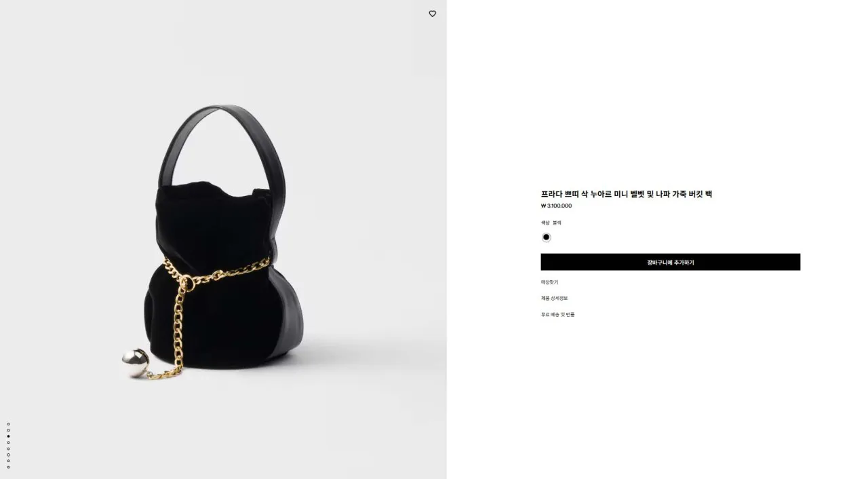Screen dimensions: 868x479
Task: Click the 색상 블랙 color label
Action: point(551,223)
